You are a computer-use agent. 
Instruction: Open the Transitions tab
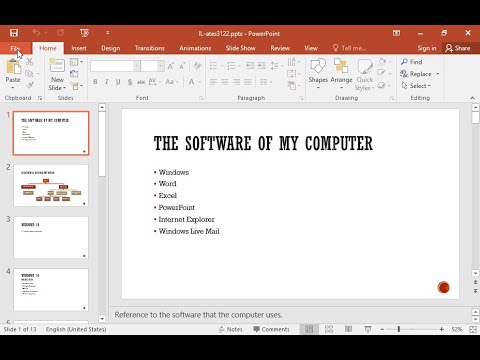pyautogui.click(x=150, y=48)
